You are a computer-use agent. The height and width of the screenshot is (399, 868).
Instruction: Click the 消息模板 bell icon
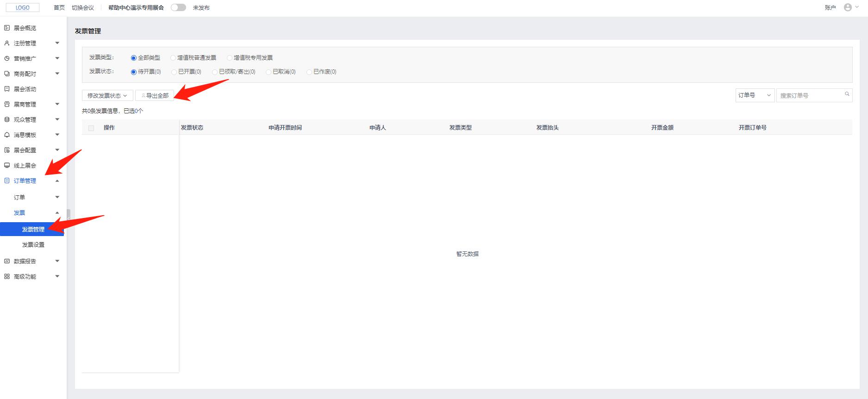[x=7, y=135]
